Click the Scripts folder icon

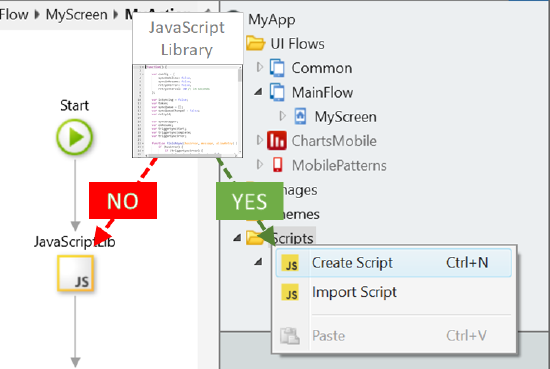click(255, 238)
